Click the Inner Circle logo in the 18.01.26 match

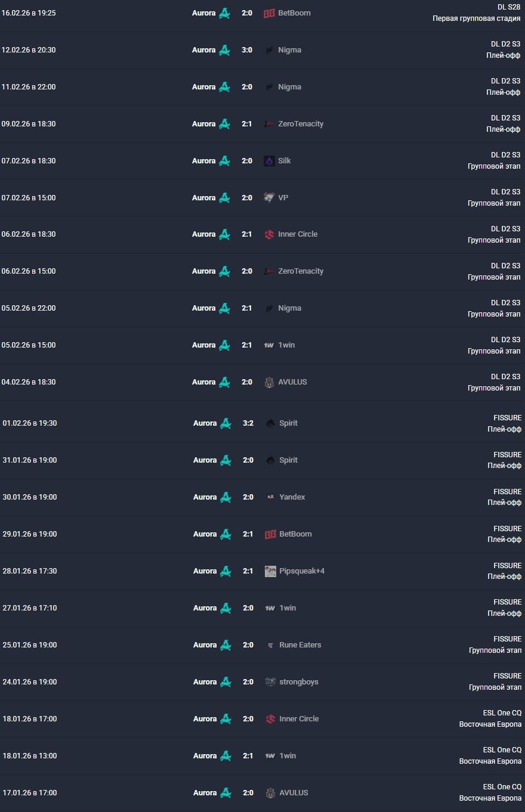coord(270,719)
